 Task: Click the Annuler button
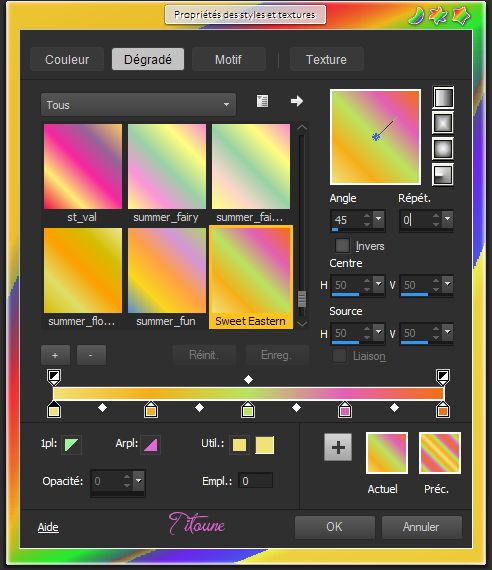coord(421,527)
